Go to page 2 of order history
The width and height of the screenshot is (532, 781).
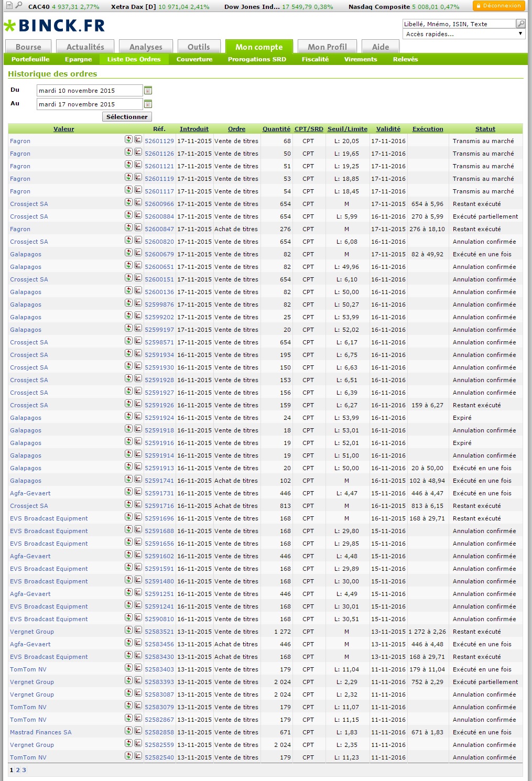[x=18, y=770]
